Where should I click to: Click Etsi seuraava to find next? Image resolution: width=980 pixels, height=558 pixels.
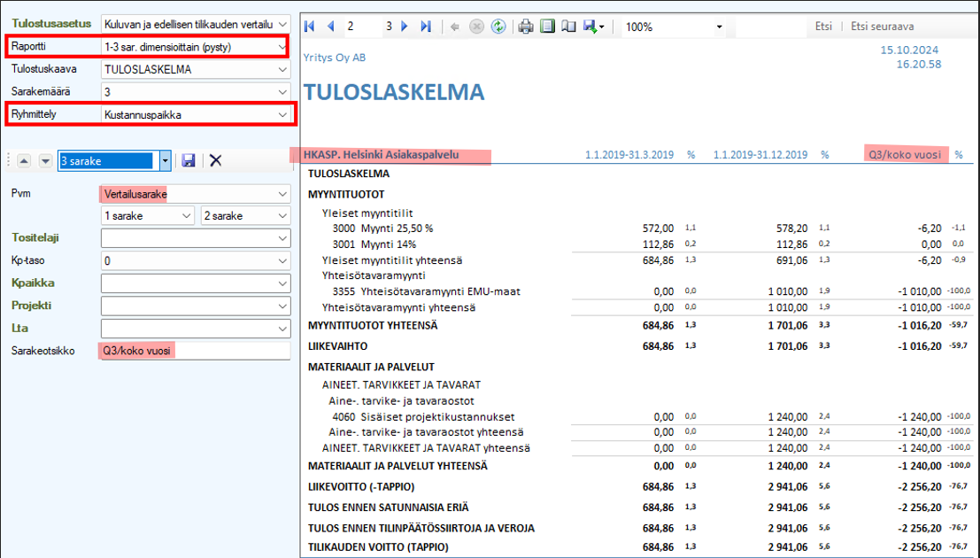(x=882, y=27)
